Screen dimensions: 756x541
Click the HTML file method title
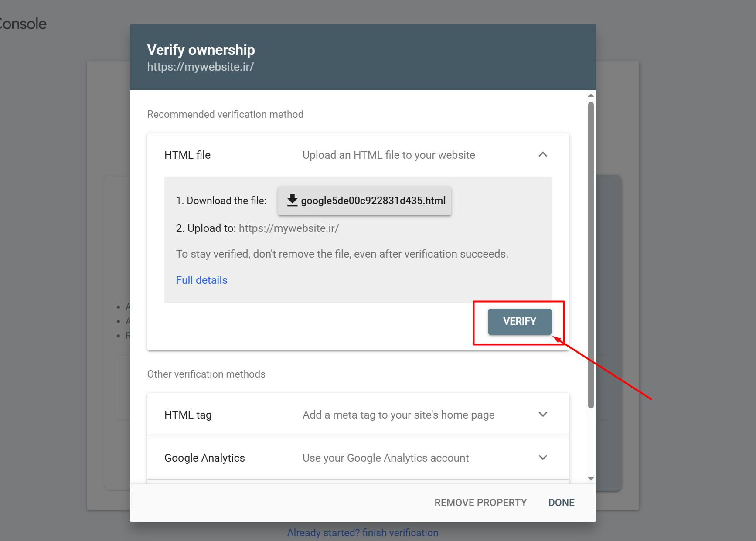(x=187, y=155)
